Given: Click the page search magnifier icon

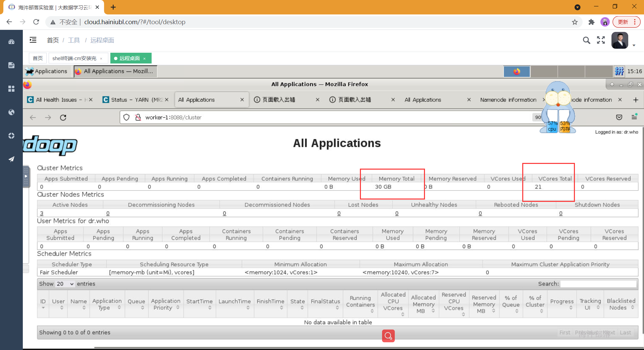Looking at the screenshot, I should tap(586, 40).
